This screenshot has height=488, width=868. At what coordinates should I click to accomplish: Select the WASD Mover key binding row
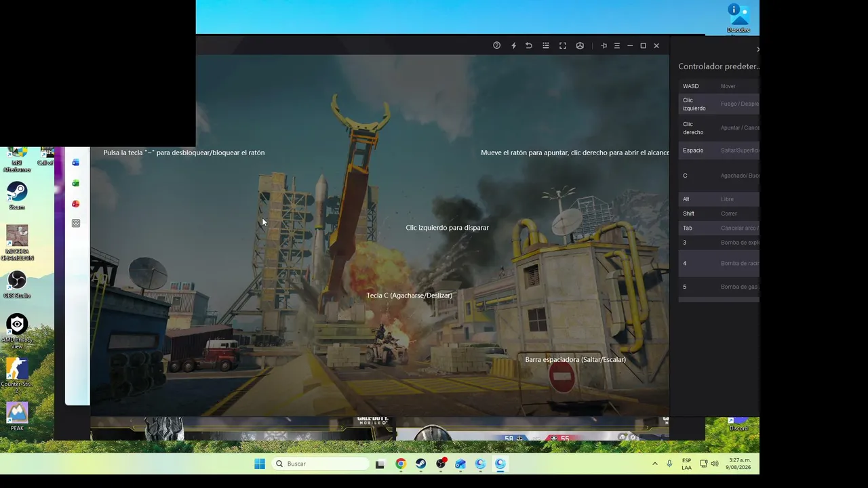[x=719, y=86]
